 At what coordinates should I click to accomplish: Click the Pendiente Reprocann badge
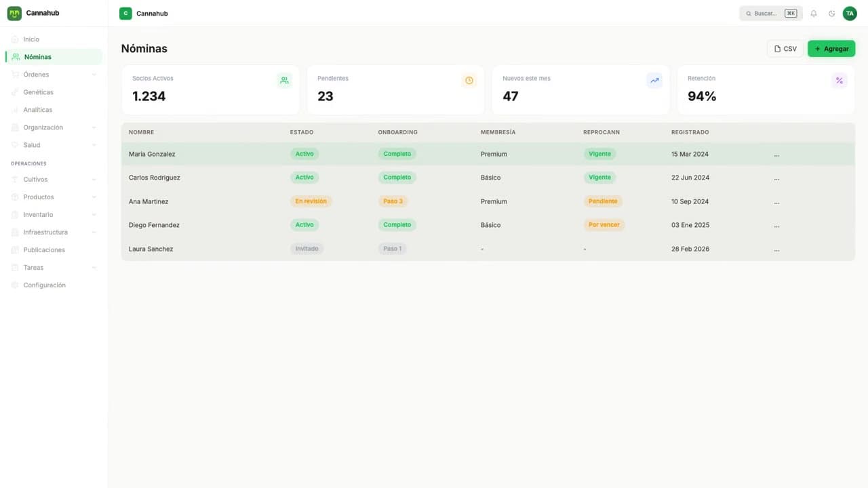click(603, 201)
